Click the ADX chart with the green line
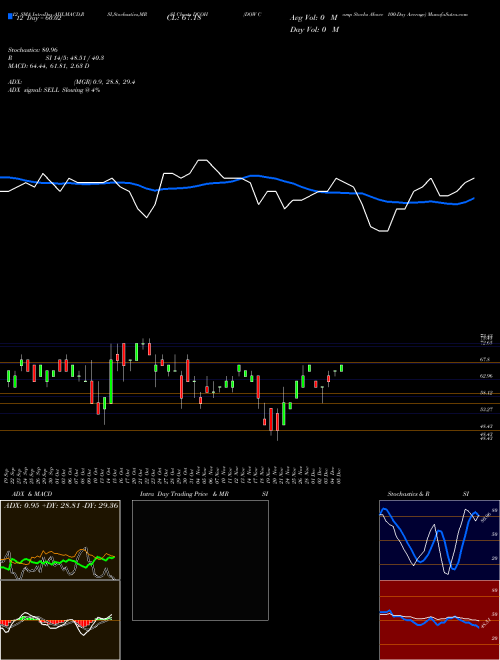Image resolution: width=500 pixels, height=660 pixels. click(60, 540)
